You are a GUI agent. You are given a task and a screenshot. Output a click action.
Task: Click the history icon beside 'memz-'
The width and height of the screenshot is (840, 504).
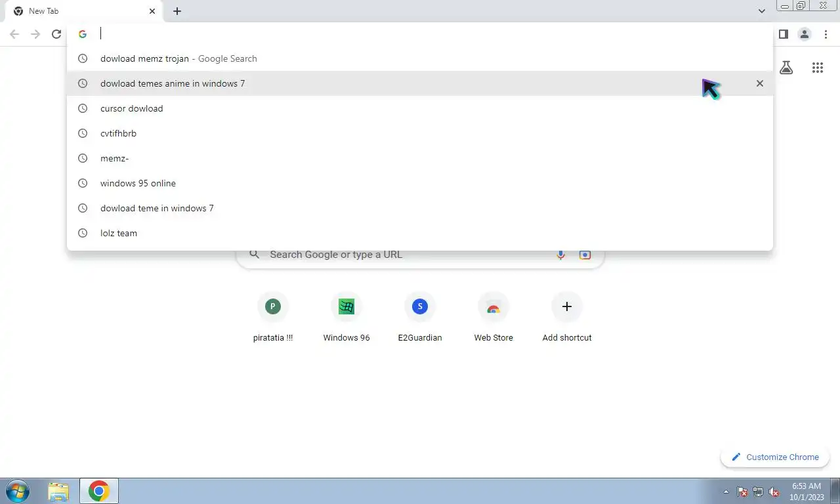(83, 158)
